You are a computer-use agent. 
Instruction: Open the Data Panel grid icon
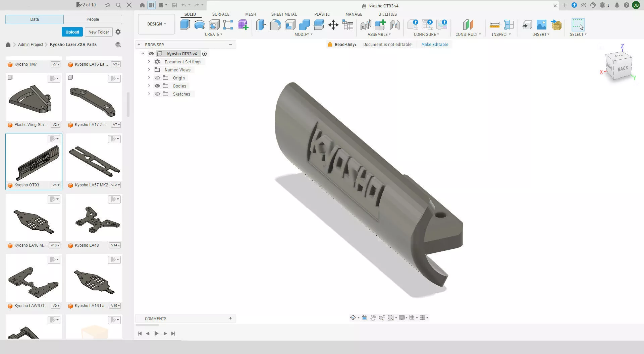coord(152,5)
